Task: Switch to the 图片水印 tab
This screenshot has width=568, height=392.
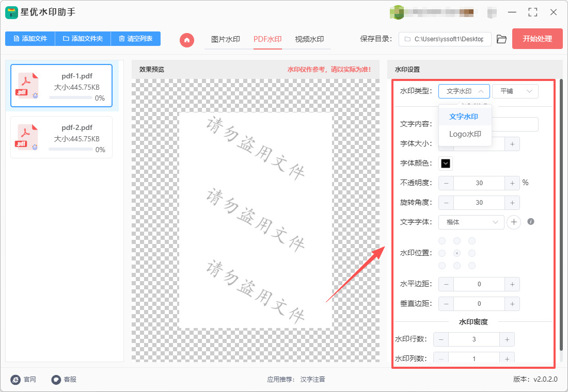Action: (226, 39)
